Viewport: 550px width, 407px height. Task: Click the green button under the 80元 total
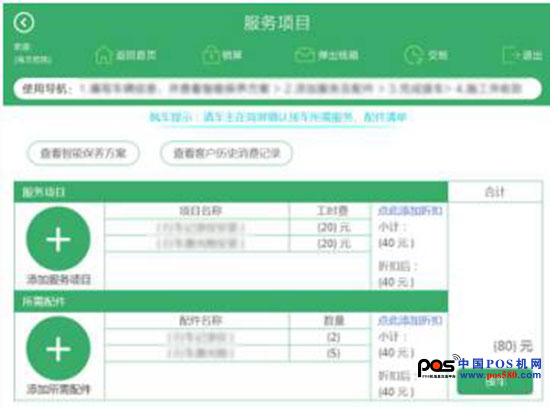click(495, 382)
